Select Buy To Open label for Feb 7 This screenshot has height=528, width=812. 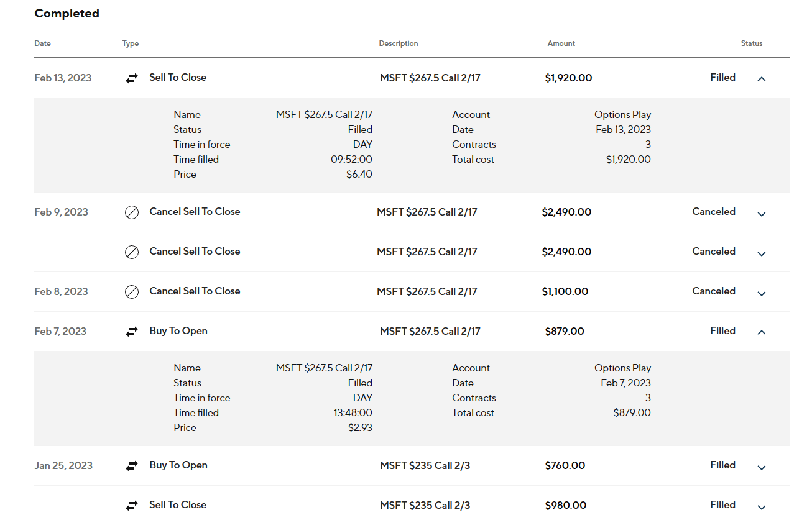pos(178,331)
